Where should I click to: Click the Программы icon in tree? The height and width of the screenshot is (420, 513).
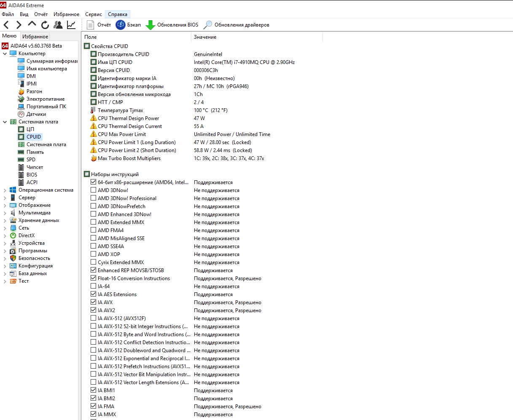pos(13,251)
